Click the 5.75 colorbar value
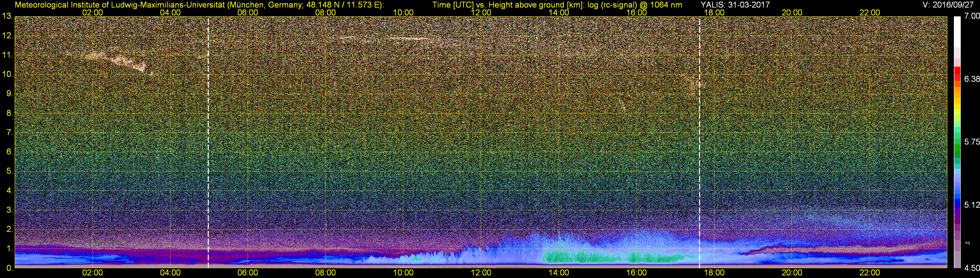The width and height of the screenshot is (980, 278). coord(972,142)
